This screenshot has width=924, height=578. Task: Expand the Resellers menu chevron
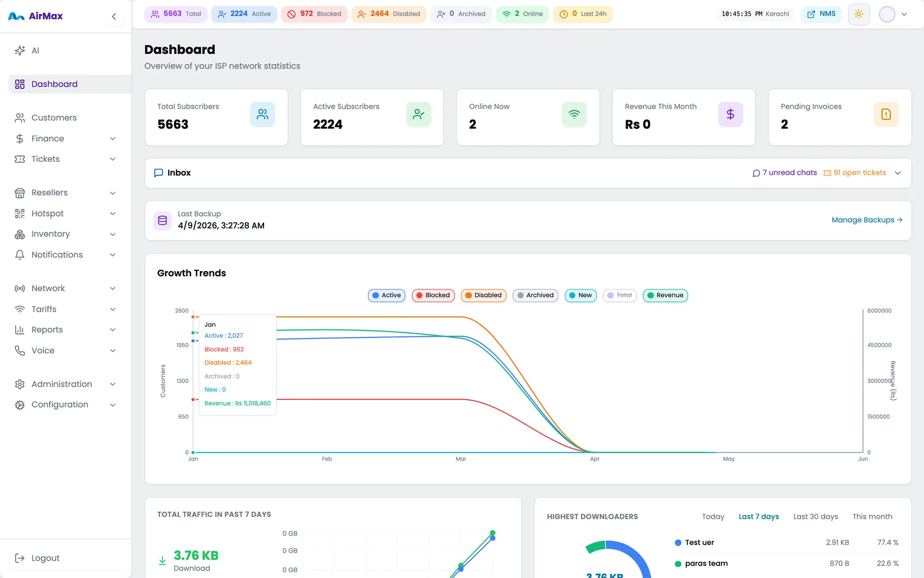click(x=113, y=193)
